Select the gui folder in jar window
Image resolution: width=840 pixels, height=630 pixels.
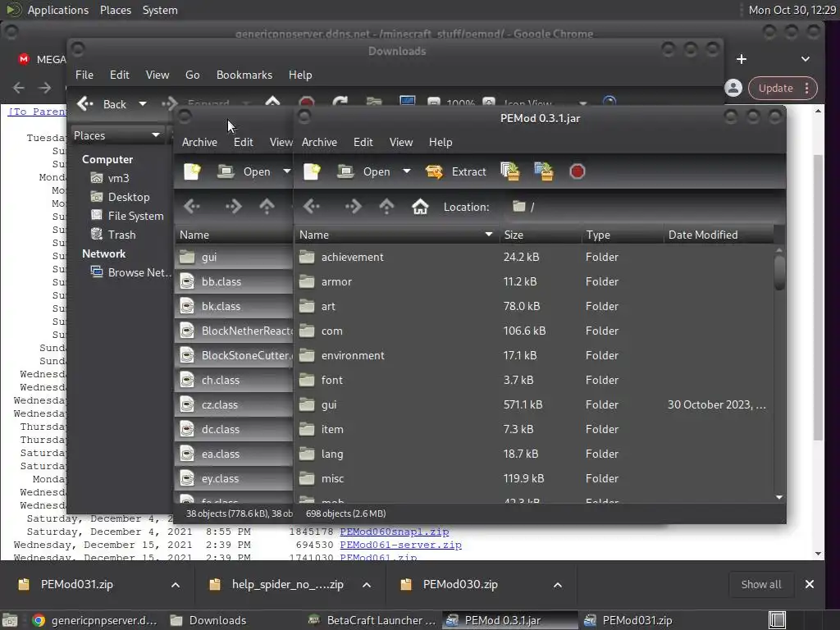pyautogui.click(x=534, y=405)
